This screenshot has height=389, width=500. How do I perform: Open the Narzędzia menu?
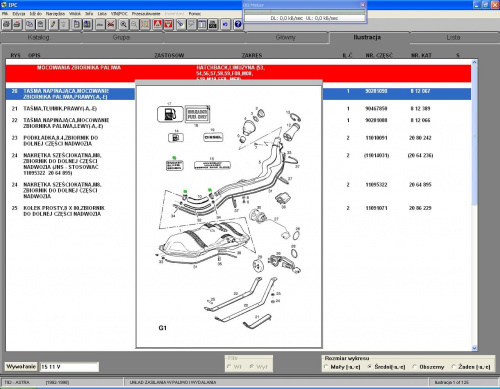point(55,14)
